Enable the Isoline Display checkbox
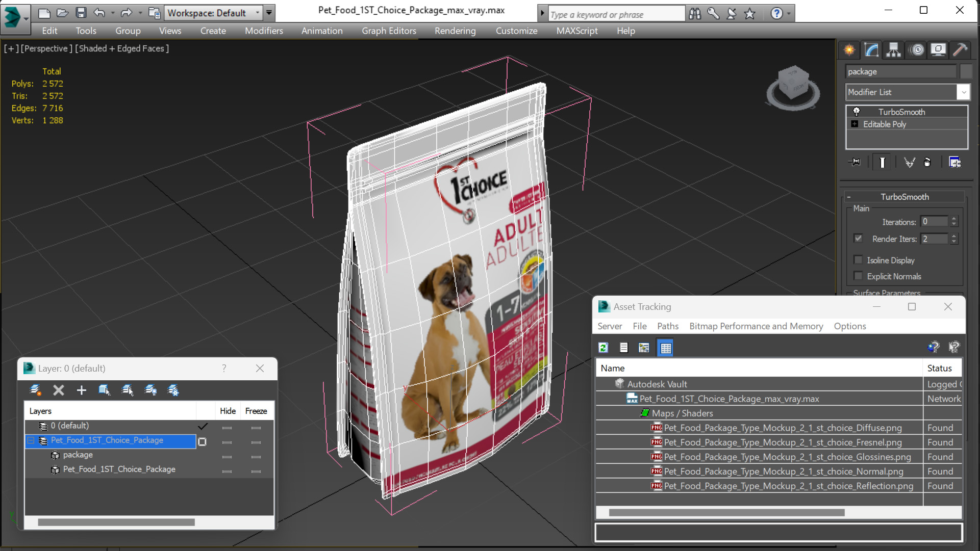Viewport: 980px width, 551px height. 858,260
